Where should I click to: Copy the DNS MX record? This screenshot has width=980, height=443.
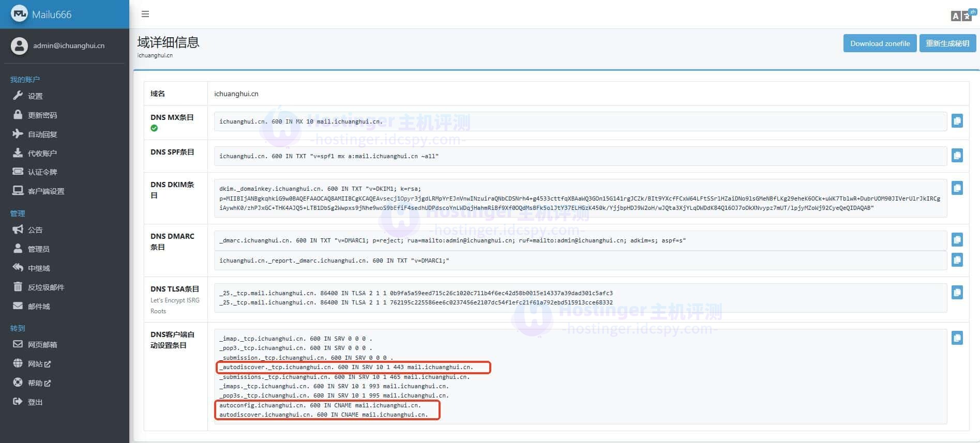point(957,121)
